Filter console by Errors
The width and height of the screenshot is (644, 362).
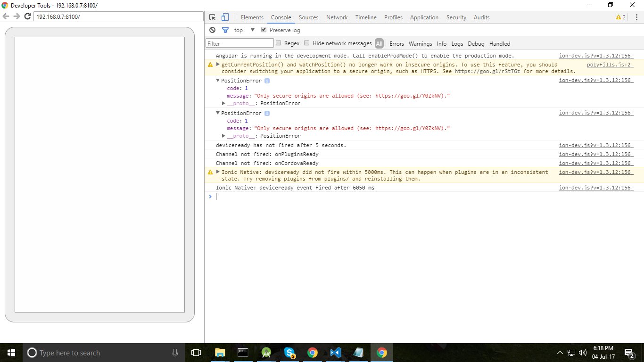click(x=396, y=43)
